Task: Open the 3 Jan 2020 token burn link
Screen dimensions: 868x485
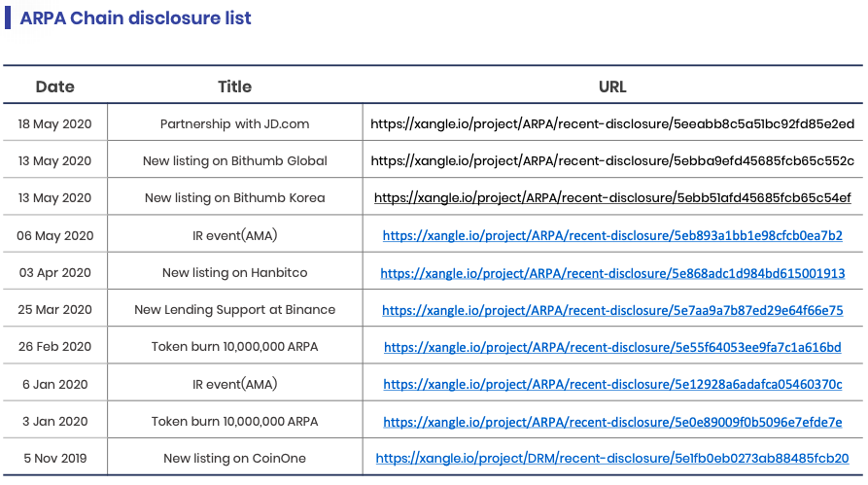Action: [612, 422]
